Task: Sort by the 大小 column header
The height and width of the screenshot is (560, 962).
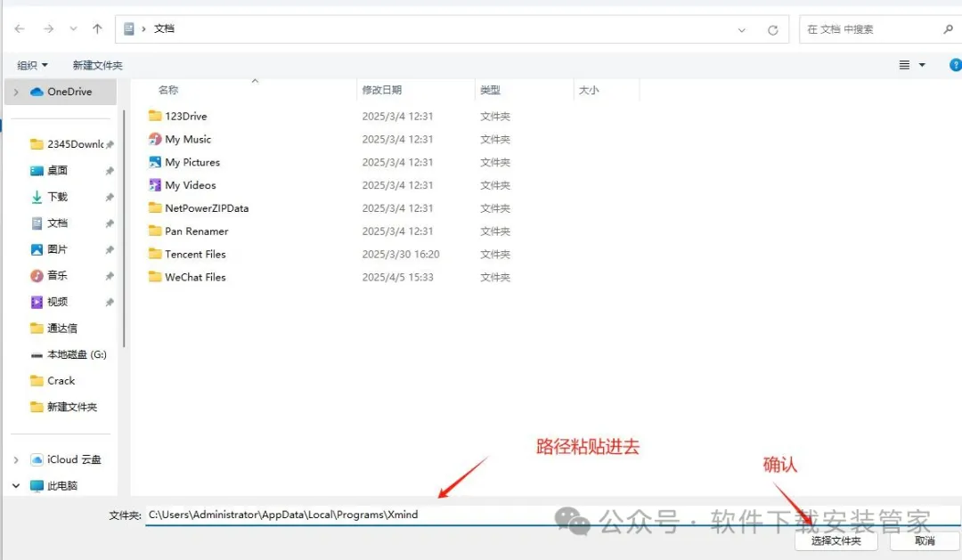Action: [589, 90]
